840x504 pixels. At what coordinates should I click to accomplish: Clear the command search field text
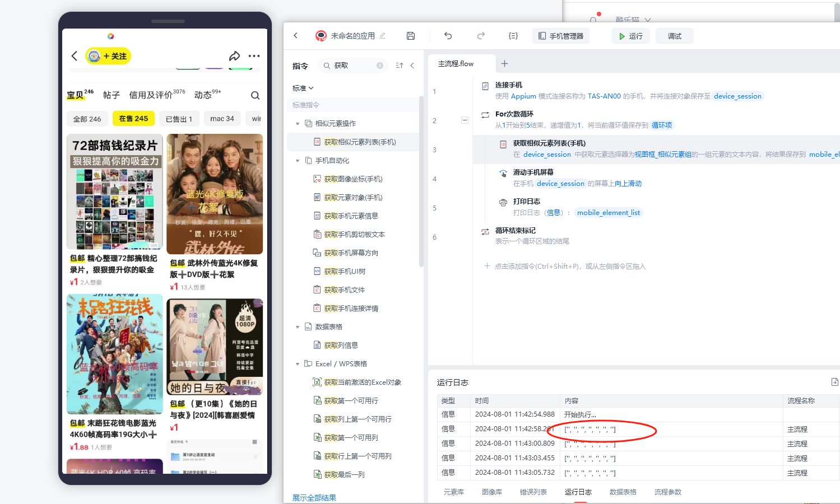(380, 66)
